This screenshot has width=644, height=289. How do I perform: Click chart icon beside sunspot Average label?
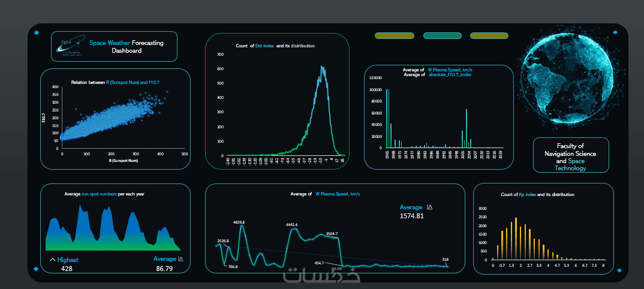[180, 259]
